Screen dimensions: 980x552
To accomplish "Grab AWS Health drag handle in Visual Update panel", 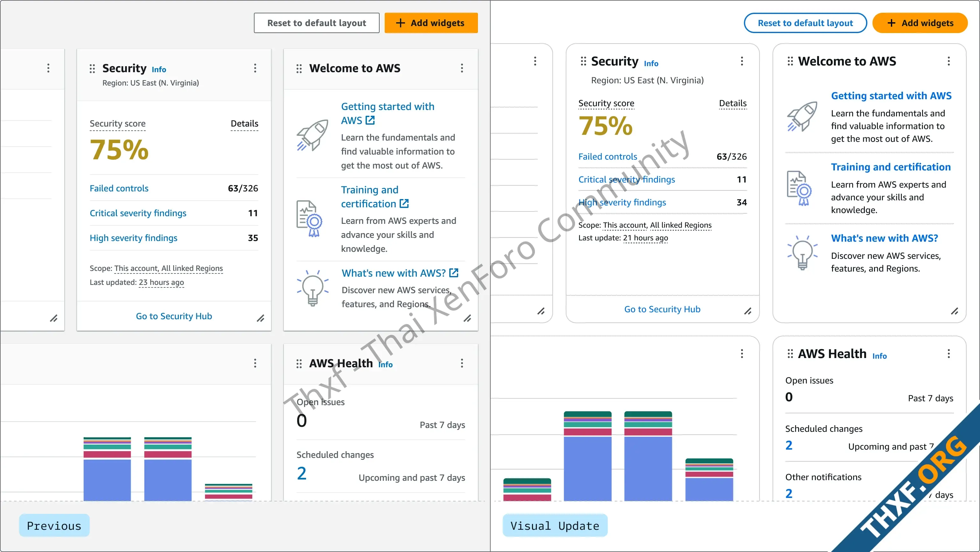I will tap(790, 354).
